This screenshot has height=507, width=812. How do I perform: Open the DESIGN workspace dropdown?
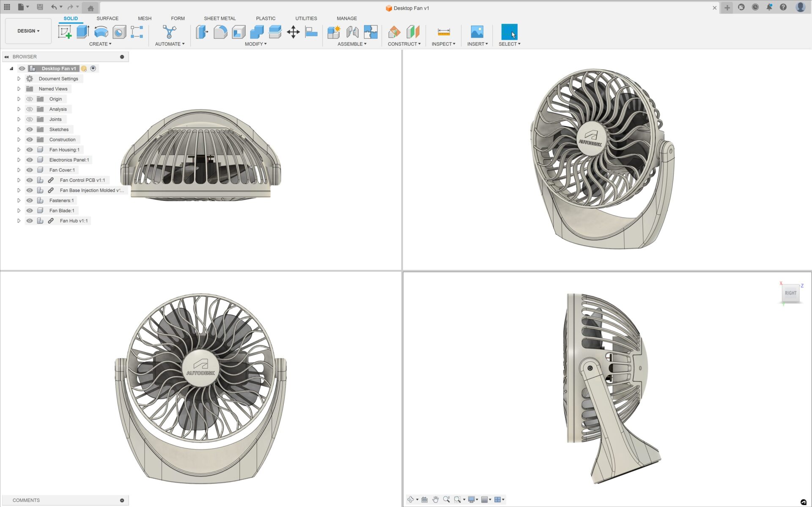point(28,31)
